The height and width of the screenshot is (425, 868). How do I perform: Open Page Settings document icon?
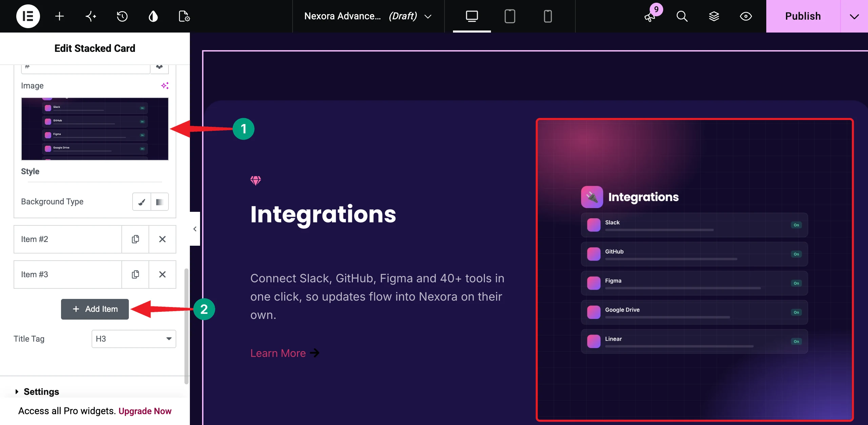point(184,16)
